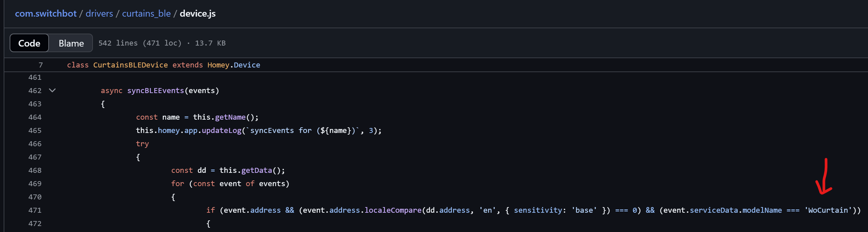Click the try keyword on line 466

142,144
